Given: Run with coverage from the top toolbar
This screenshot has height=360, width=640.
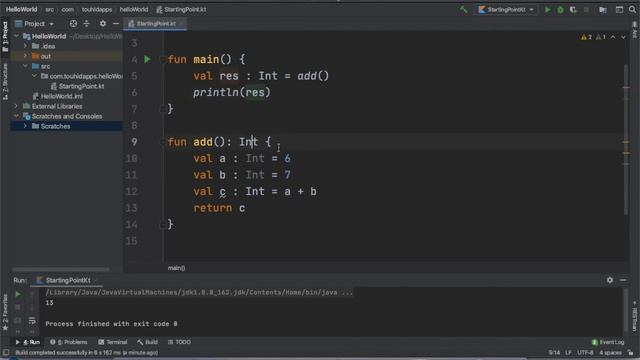Looking at the screenshot, I should [573, 9].
